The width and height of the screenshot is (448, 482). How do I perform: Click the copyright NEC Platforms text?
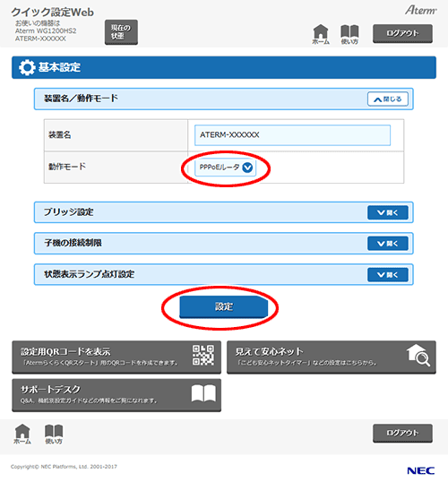[64, 467]
